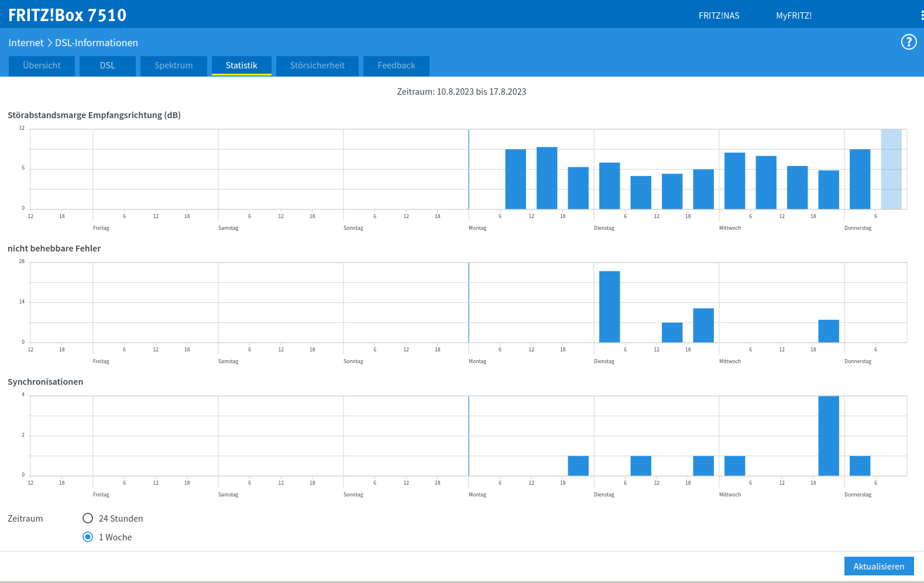Click the light-blue current bar in Störabstandsmarge chart
The height and width of the screenshot is (583, 924).
click(891, 169)
